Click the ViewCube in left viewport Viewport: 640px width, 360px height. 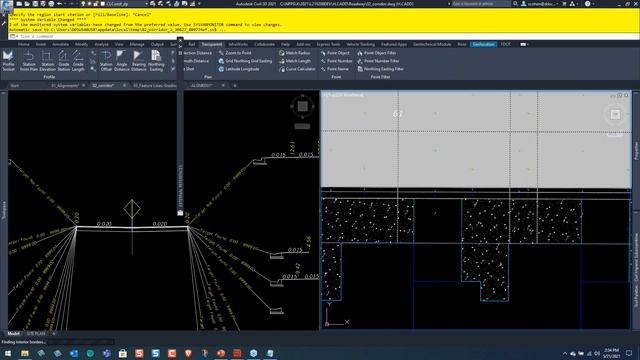point(302,107)
